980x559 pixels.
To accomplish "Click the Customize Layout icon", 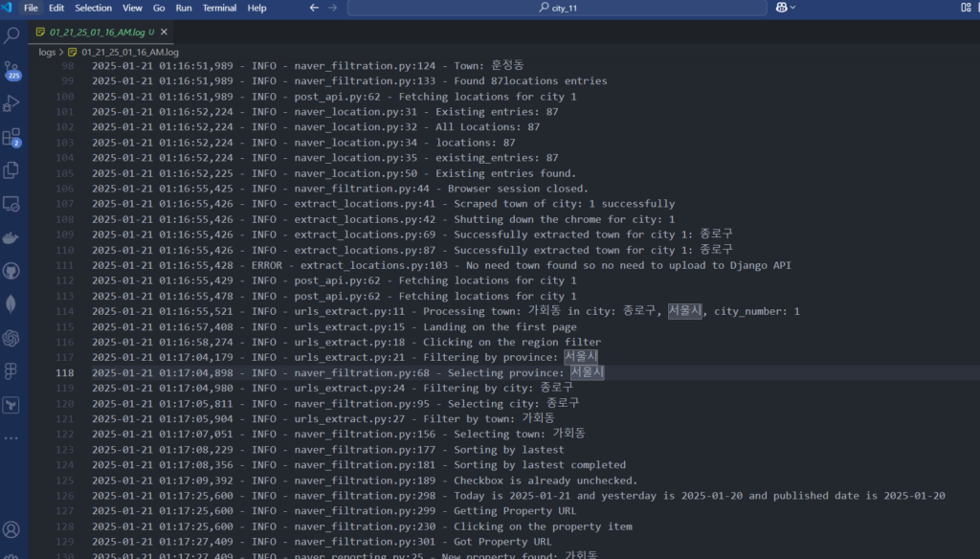I will tap(965, 8).
